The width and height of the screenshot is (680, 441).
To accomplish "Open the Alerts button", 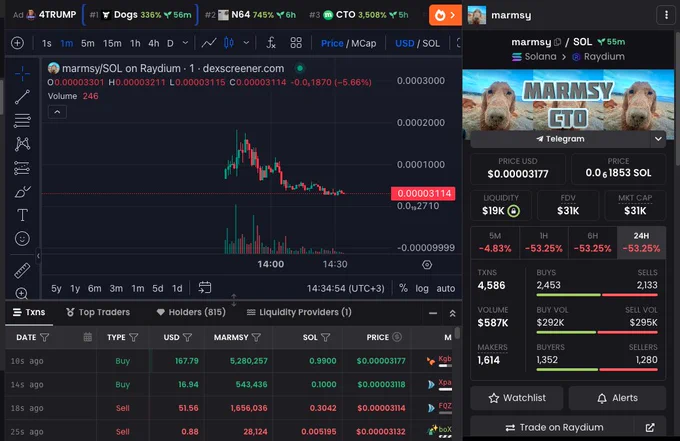I will tap(617, 398).
